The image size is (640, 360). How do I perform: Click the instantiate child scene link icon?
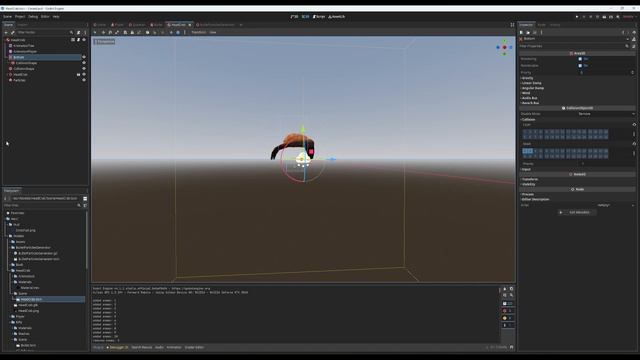click(13, 32)
